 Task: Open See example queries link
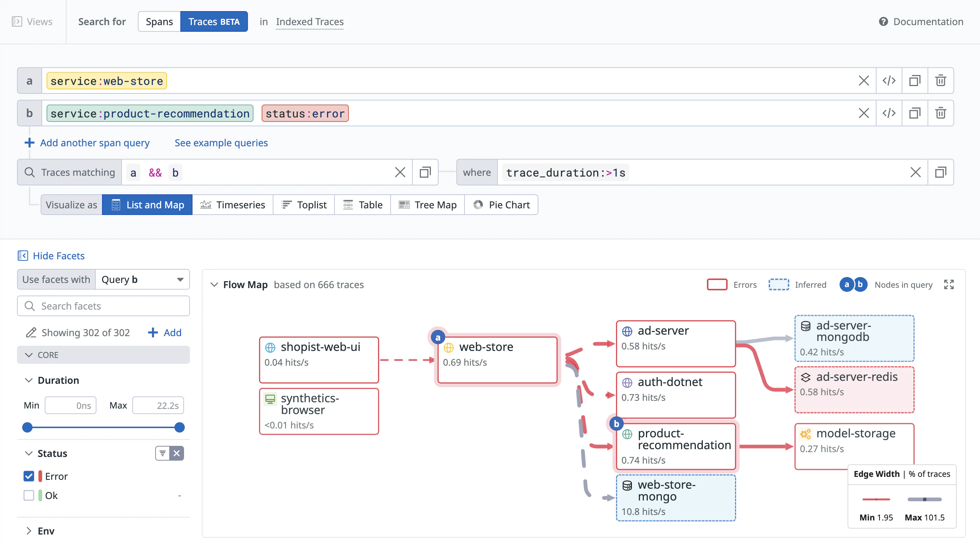click(x=221, y=143)
